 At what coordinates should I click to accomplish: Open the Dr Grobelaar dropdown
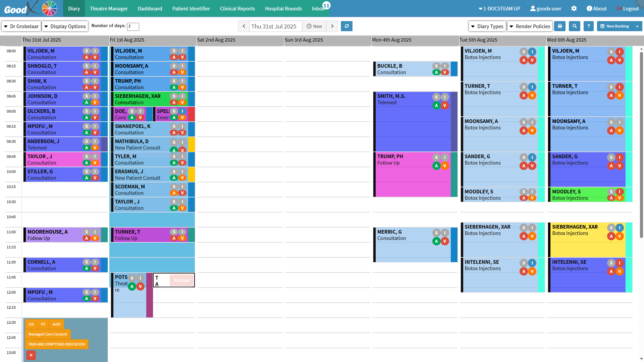pyautogui.click(x=21, y=26)
